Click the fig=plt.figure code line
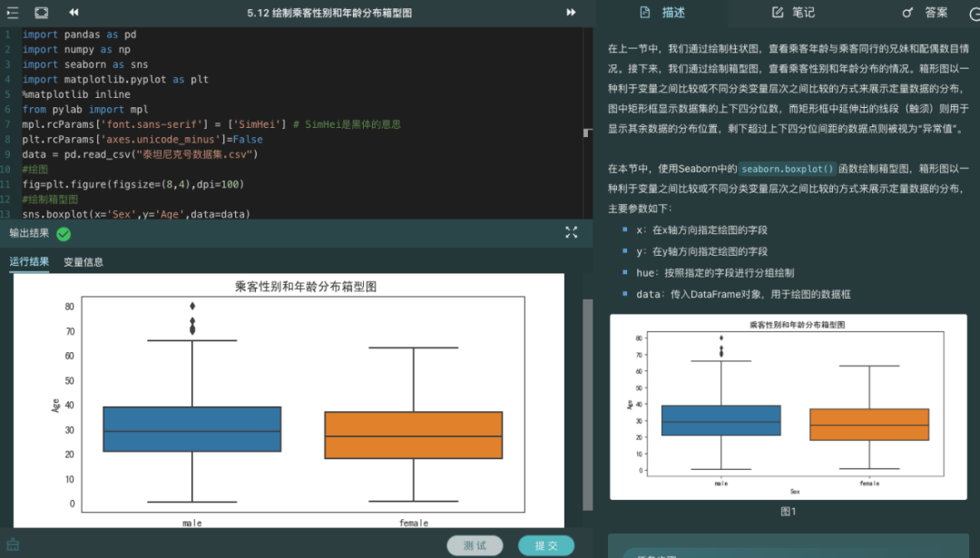 point(133,184)
